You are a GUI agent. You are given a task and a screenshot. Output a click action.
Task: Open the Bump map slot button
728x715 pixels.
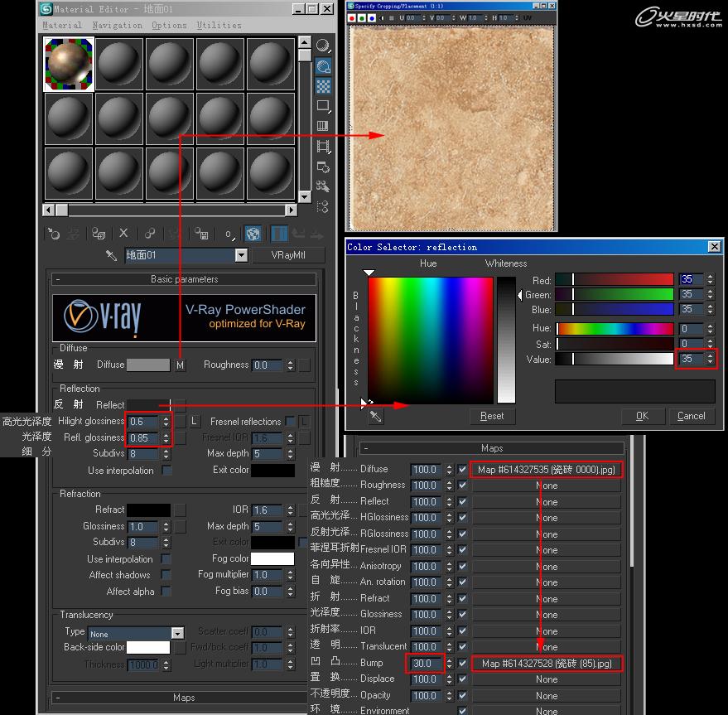tap(546, 663)
